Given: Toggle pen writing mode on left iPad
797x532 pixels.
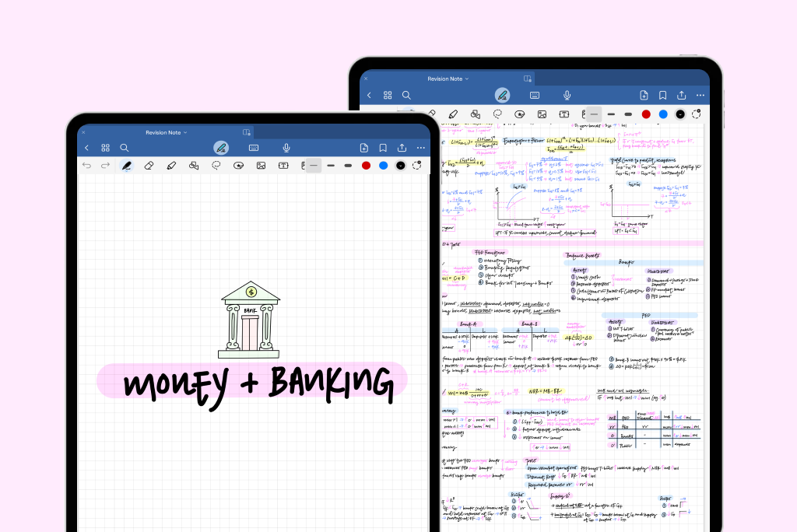Looking at the screenshot, I should (x=221, y=147).
